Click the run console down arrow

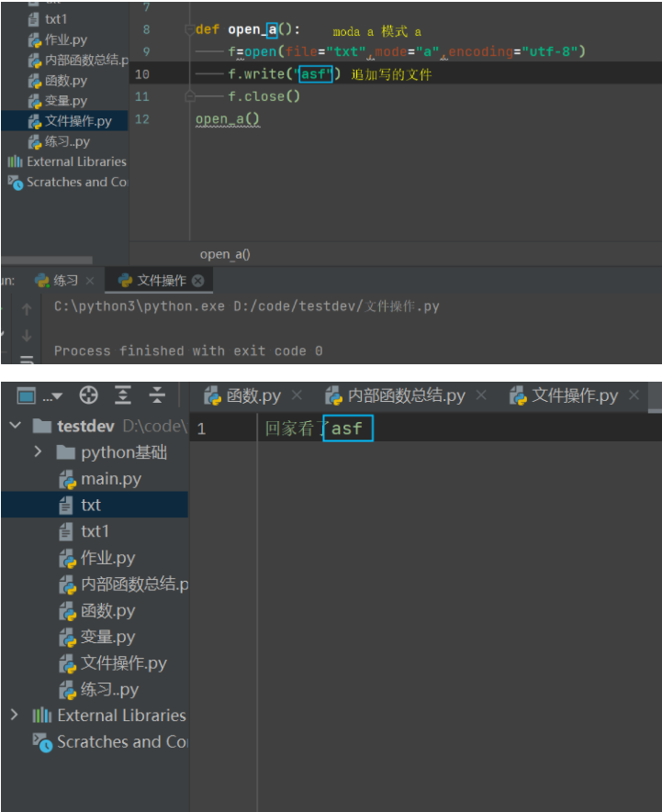[x=27, y=336]
